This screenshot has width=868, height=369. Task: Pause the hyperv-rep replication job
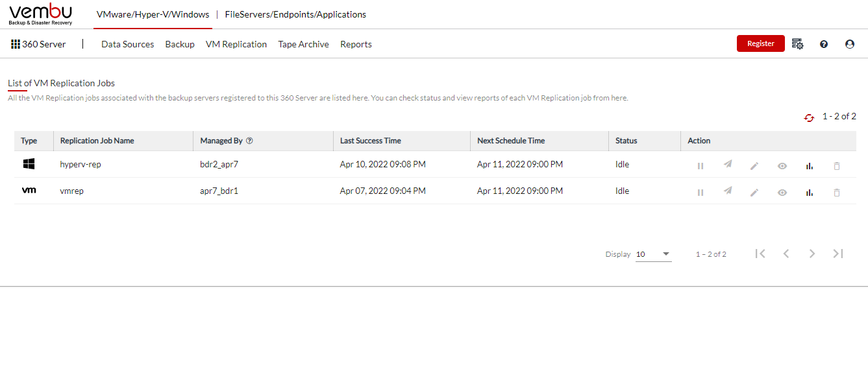pos(701,165)
